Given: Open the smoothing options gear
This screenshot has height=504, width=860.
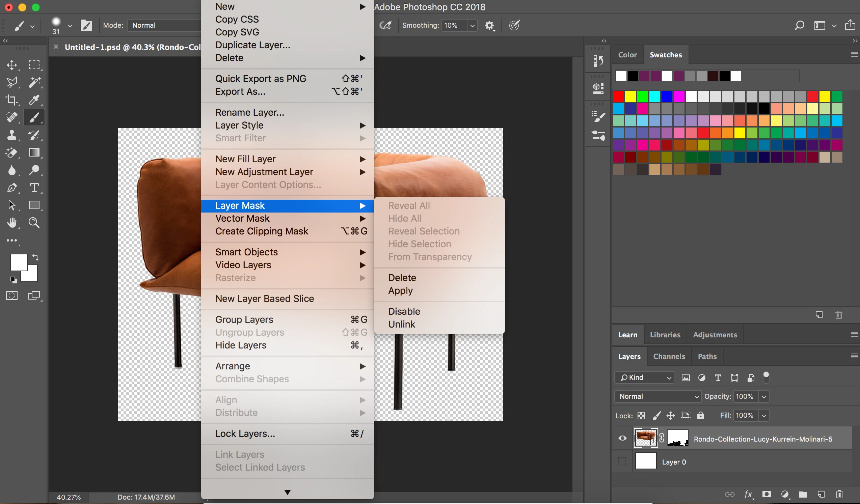Looking at the screenshot, I should click(x=489, y=25).
